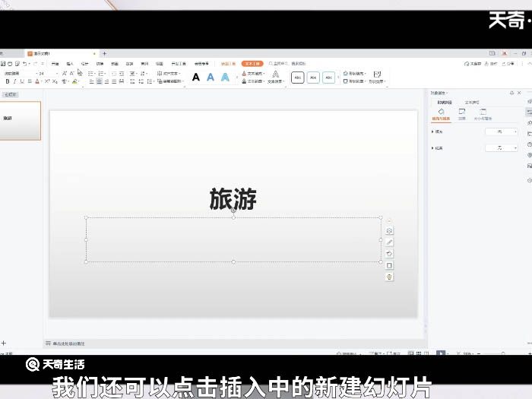Close the object properties panel
Viewport: 532px width, 399px height.
pos(519,93)
